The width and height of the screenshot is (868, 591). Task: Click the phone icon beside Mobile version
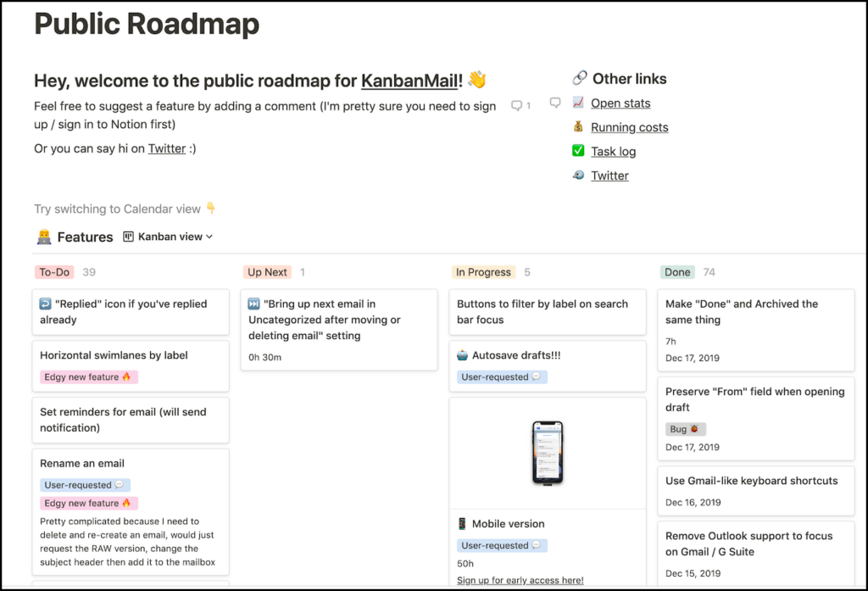[x=462, y=523]
